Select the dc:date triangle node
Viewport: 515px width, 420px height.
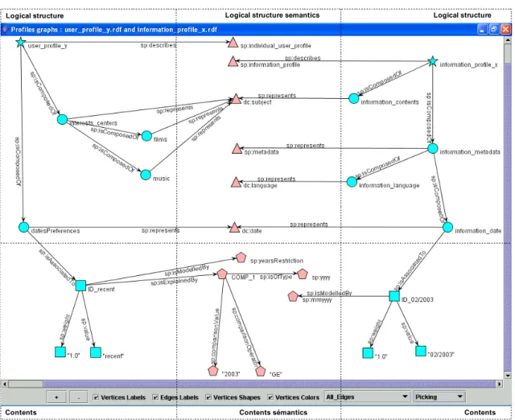[x=234, y=227]
